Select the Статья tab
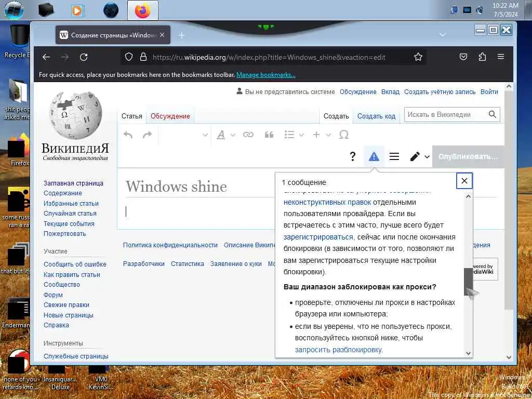 point(131,116)
